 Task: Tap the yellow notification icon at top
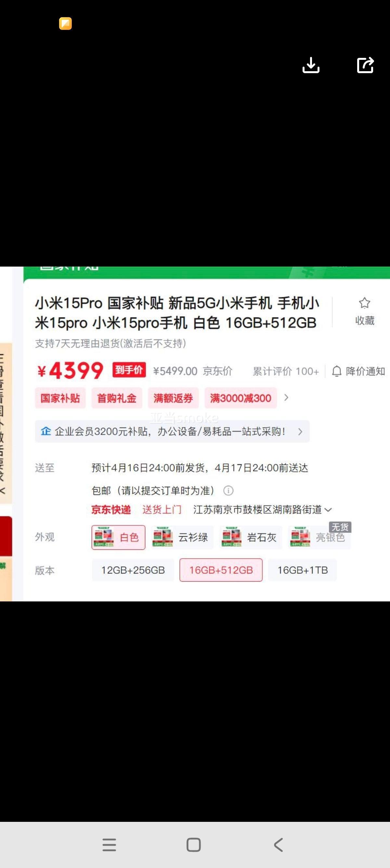pos(65,24)
